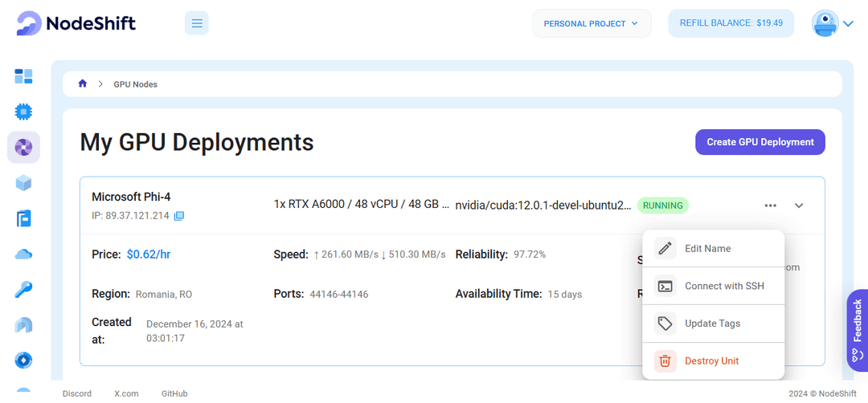Go to home via breadcrumb house icon
Screen dimensions: 868x403
(83, 84)
